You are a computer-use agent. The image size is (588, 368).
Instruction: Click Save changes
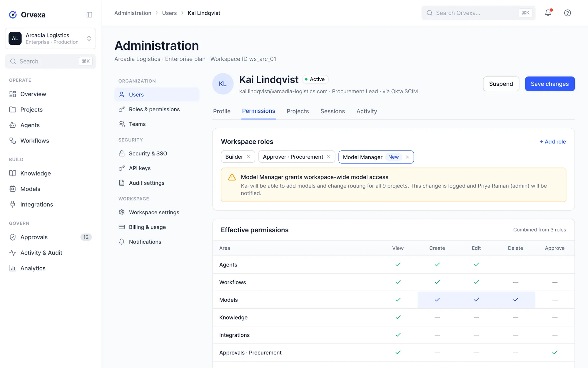click(x=550, y=84)
